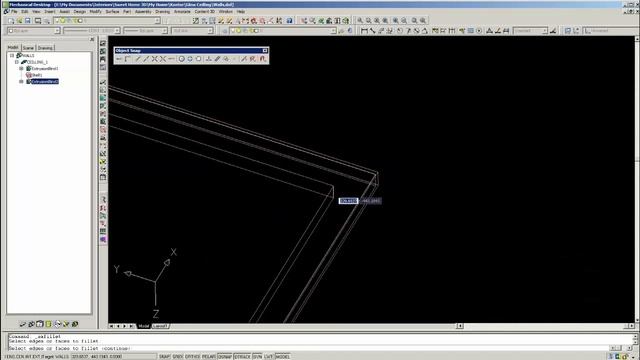Screen dimensions: 640x360
Task: Open the File menu
Action: [14, 12]
